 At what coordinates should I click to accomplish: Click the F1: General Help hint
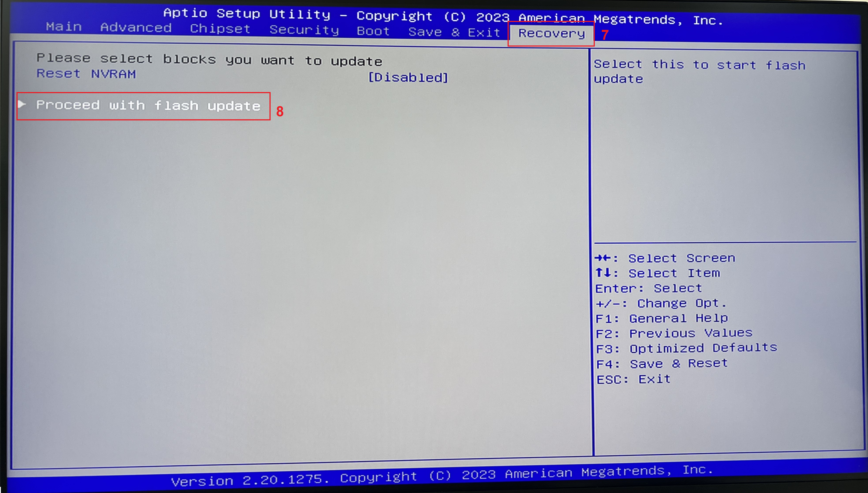661,318
